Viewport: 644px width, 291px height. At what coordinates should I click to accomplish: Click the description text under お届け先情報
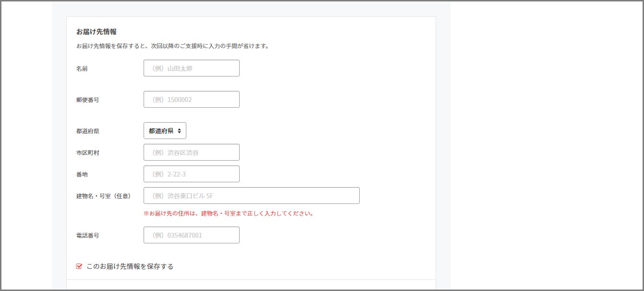tap(172, 46)
